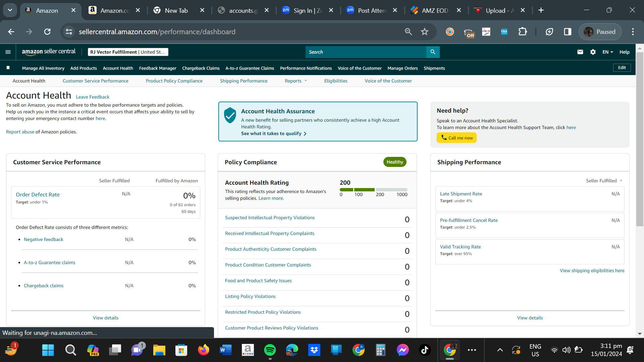
Task: Open the Eligibilities tab
Action: [336, 81]
